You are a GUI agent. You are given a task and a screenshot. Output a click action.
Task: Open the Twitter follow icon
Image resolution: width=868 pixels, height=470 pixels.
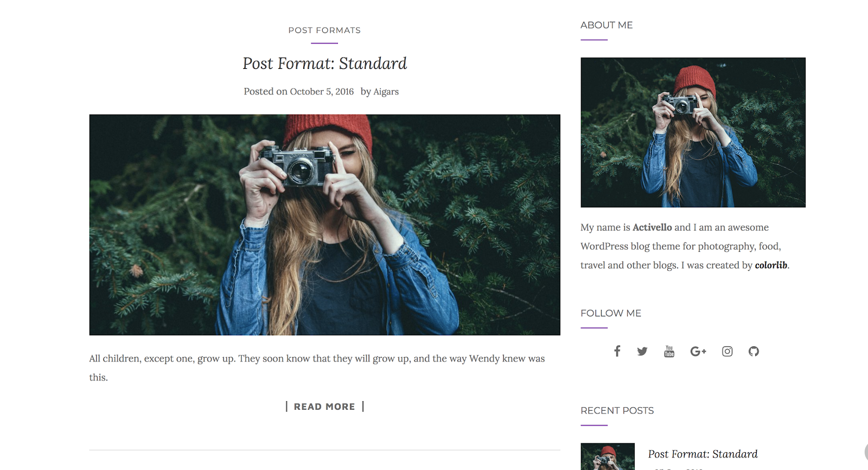[642, 351]
